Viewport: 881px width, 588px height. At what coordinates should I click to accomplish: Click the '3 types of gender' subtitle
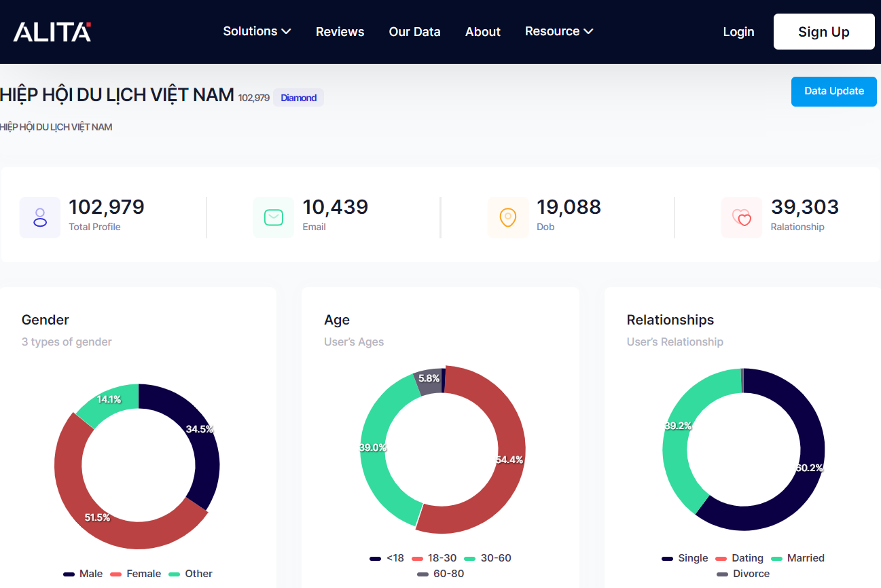67,342
